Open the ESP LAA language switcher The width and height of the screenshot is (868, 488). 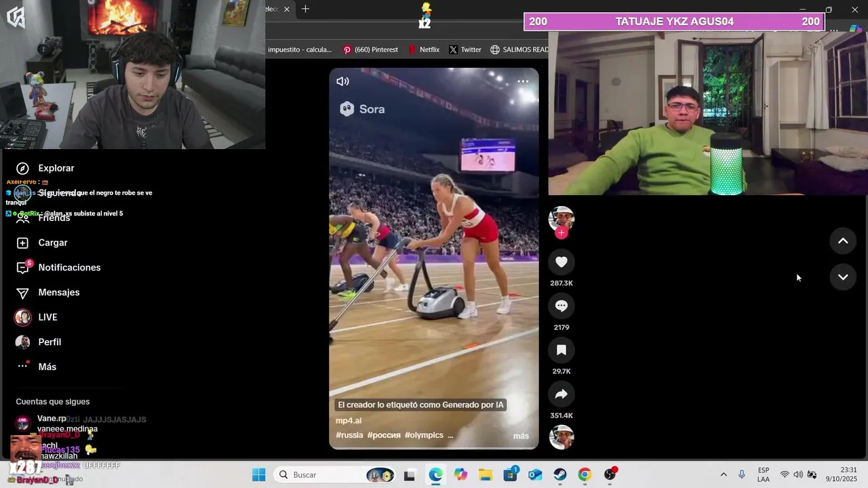coord(764,474)
